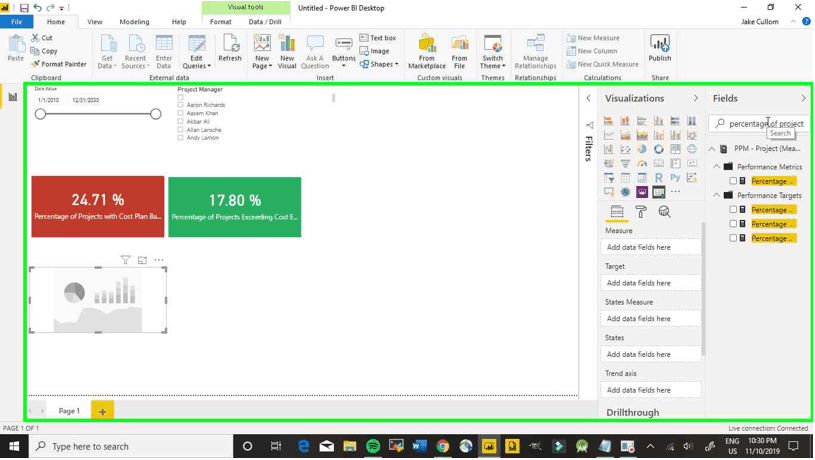Collapse the PPM - Project table node
This screenshot has width=815, height=460.
tap(712, 149)
